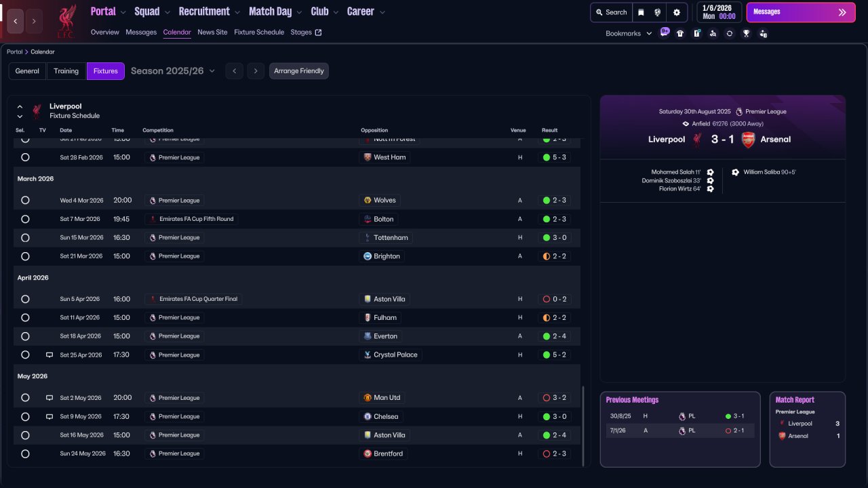Switch to the Training calendar view
This screenshot has width=868, height=488.
(x=66, y=71)
